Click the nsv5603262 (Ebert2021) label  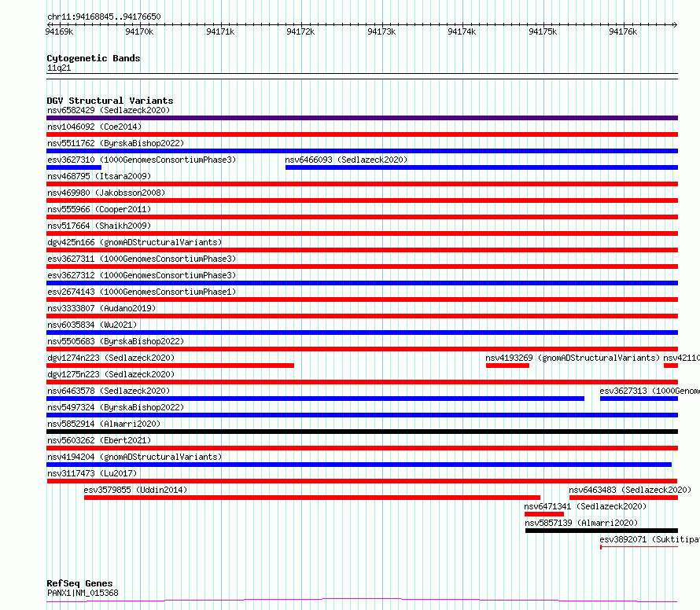pyautogui.click(x=99, y=440)
